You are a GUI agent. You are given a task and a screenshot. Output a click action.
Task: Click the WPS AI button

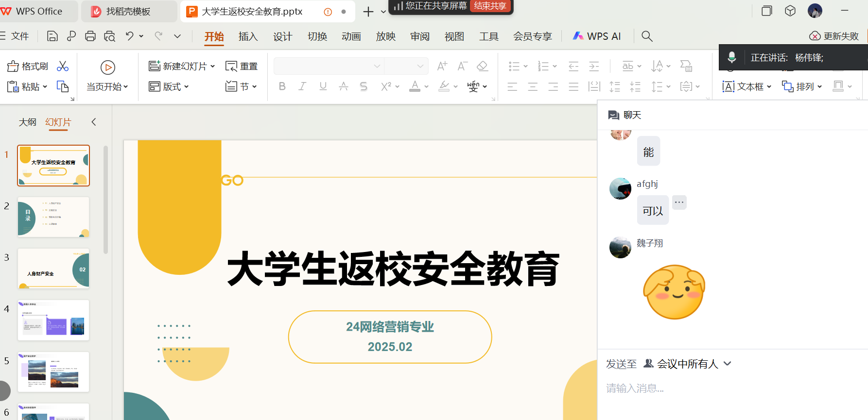[x=597, y=36]
